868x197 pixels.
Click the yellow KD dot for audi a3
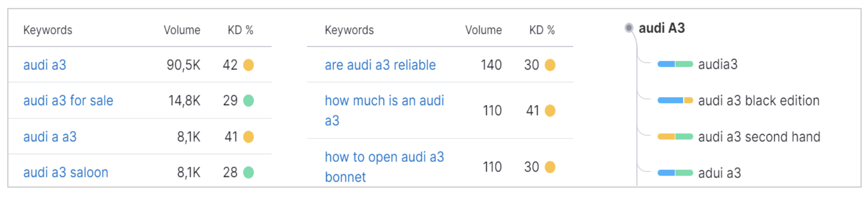248,65
